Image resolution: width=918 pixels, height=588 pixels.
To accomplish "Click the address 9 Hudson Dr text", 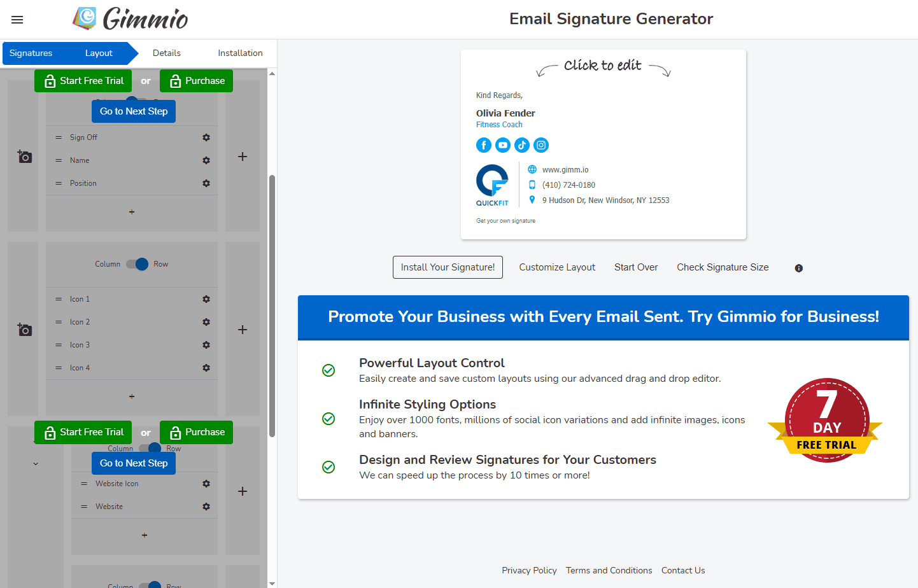I will [x=605, y=200].
